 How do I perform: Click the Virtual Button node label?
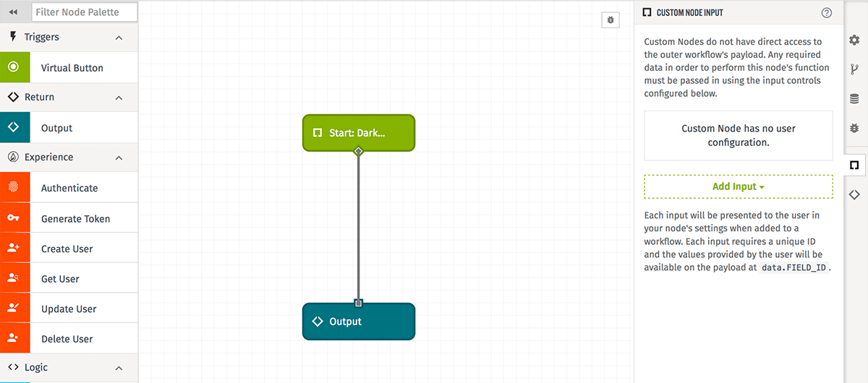72,68
